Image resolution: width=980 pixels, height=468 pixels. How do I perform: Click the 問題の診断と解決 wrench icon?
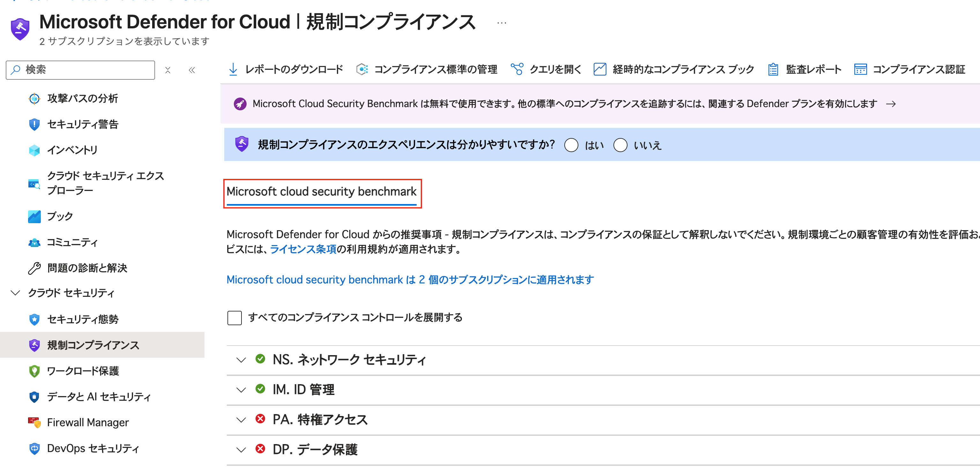(x=34, y=268)
